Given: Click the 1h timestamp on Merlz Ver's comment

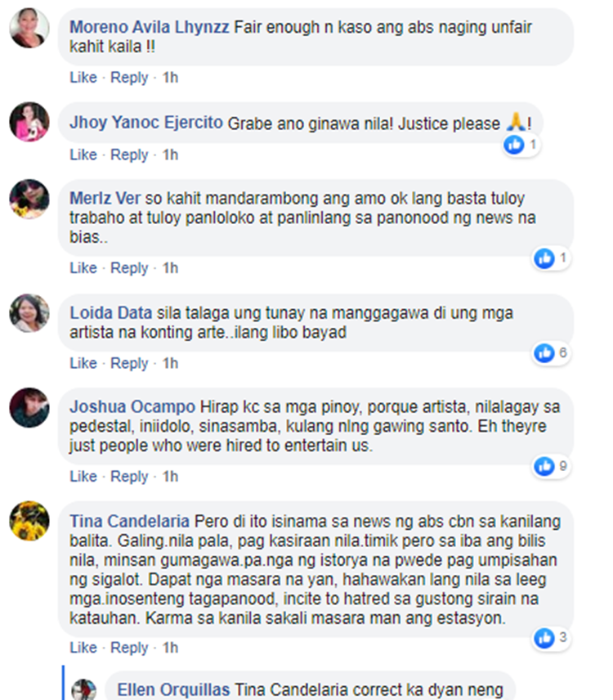Looking at the screenshot, I should 171,268.
